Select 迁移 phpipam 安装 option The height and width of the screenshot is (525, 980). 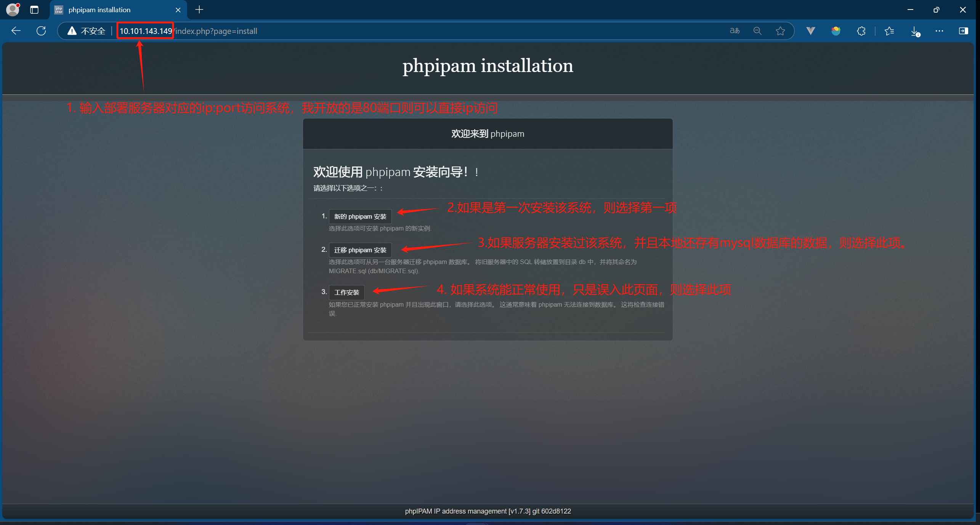pyautogui.click(x=360, y=250)
